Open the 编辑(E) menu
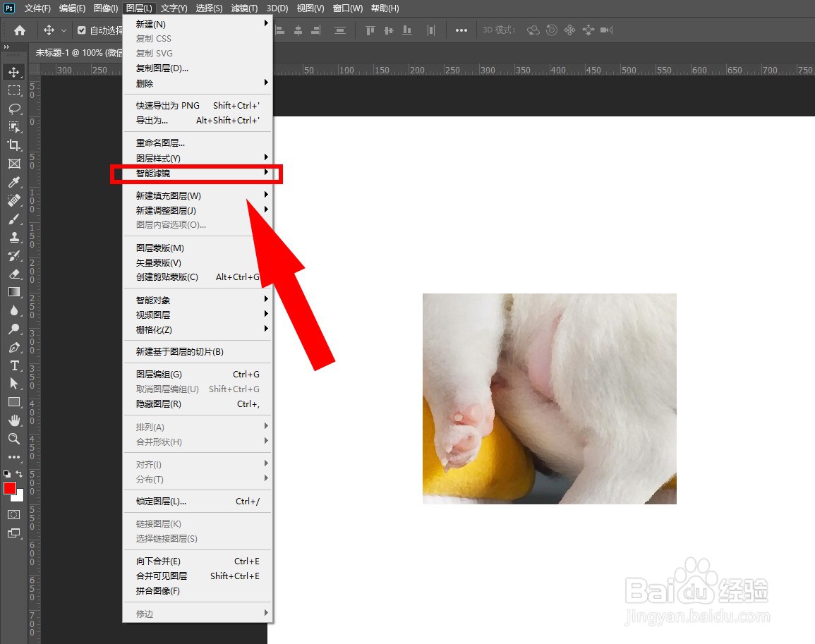Image resolution: width=815 pixels, height=644 pixels. [x=72, y=8]
